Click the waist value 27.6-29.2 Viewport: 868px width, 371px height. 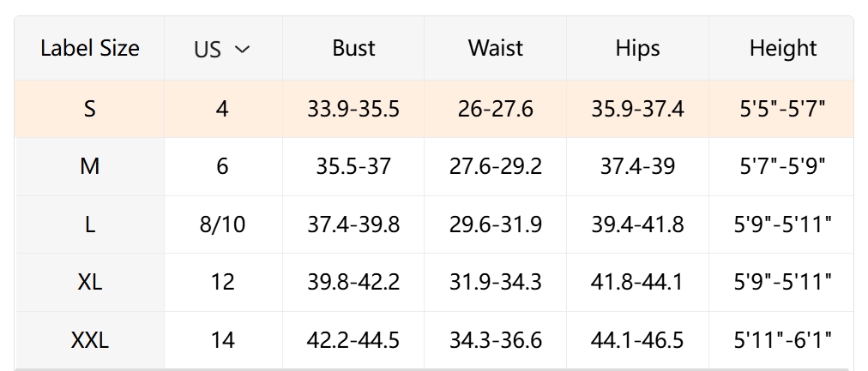click(x=495, y=166)
